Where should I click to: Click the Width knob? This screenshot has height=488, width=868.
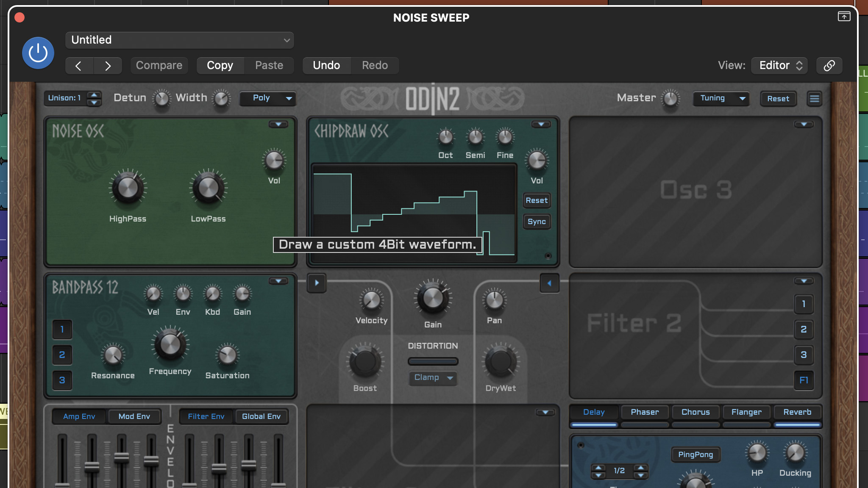(221, 99)
